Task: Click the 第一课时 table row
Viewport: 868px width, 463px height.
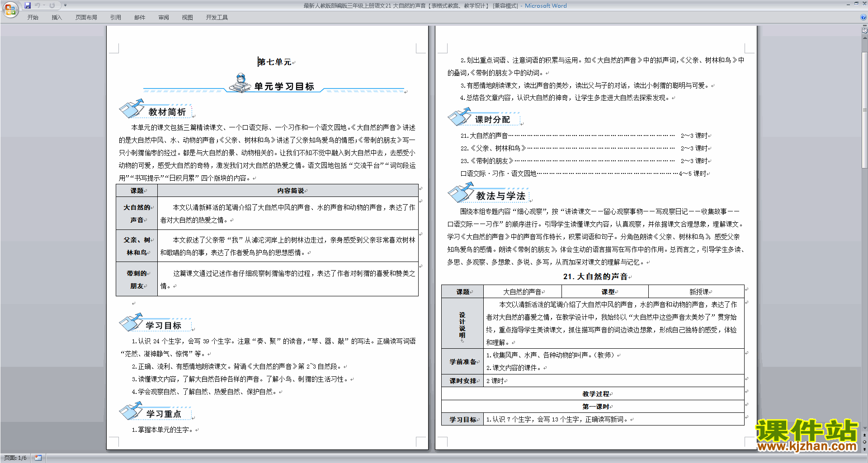Action: (593, 407)
